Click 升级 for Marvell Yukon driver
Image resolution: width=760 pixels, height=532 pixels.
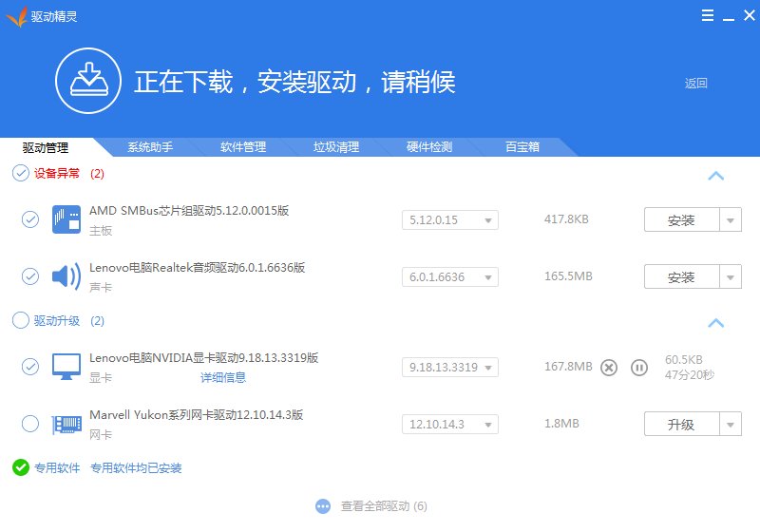coord(681,424)
